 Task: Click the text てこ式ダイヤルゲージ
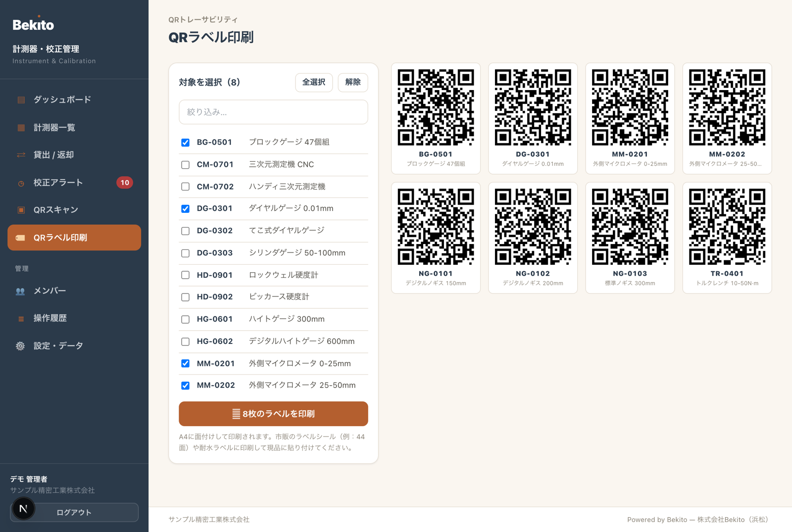(287, 231)
